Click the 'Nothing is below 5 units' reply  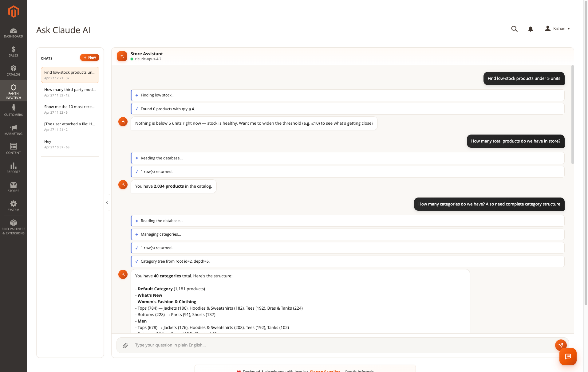coord(254,123)
